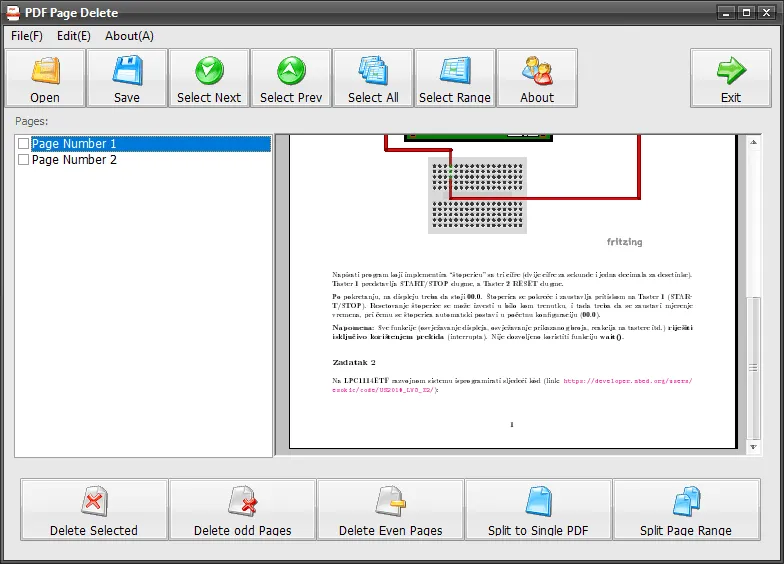Image resolution: width=784 pixels, height=564 pixels.
Task: Quit using the Exit green arrow icon
Action: pos(731,78)
